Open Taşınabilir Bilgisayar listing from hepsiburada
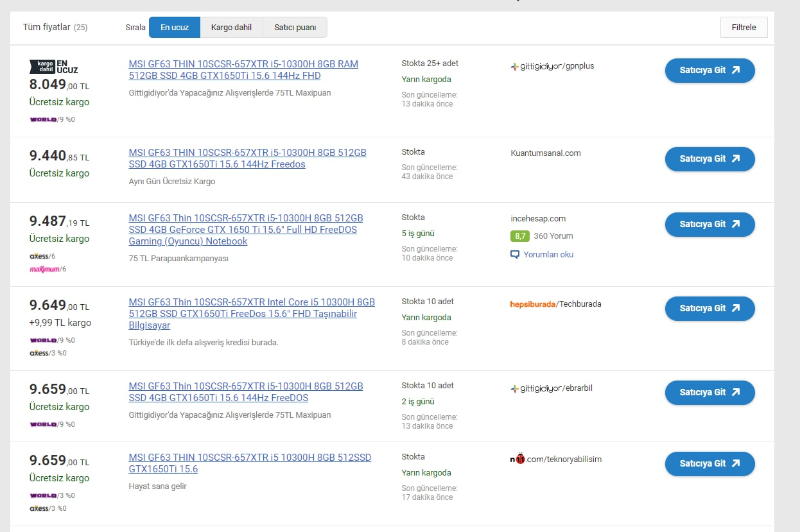 click(252, 314)
